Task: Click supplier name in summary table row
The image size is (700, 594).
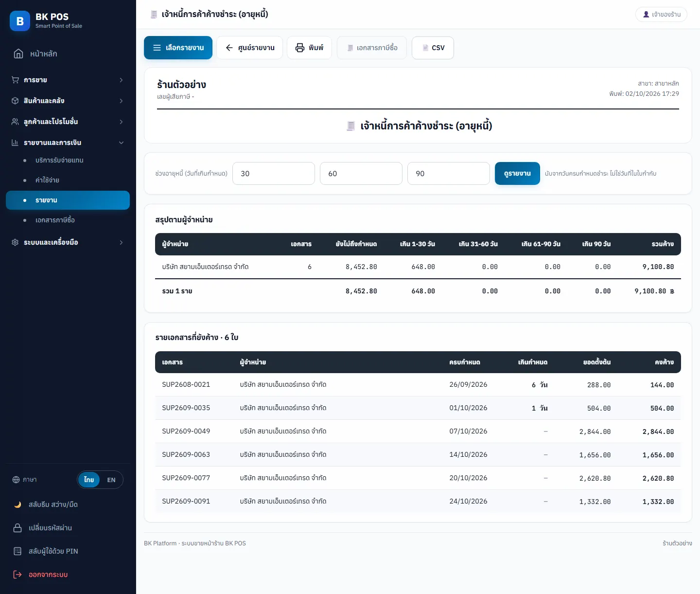Action: [x=205, y=267]
